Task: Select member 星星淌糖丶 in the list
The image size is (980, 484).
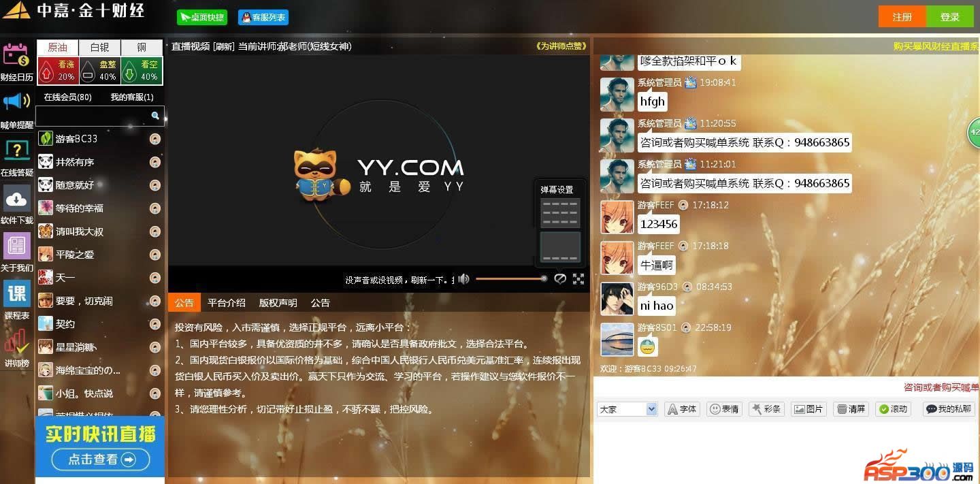Action: (x=99, y=347)
